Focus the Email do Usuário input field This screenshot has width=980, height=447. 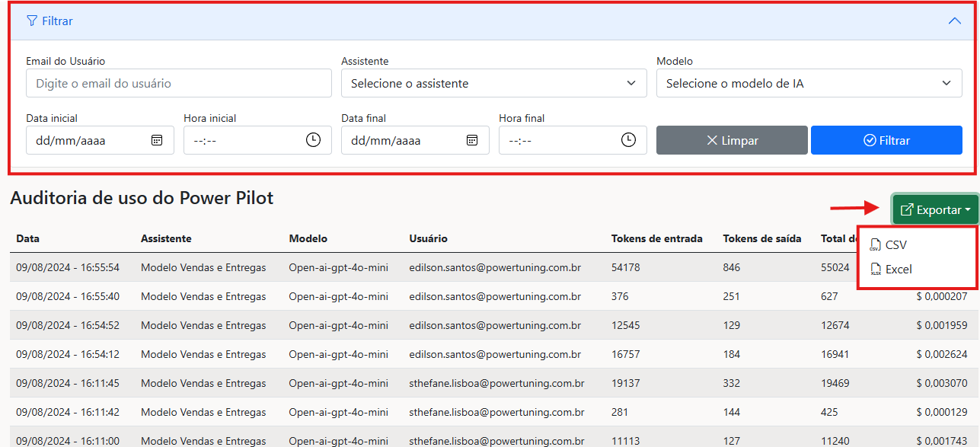coord(178,83)
